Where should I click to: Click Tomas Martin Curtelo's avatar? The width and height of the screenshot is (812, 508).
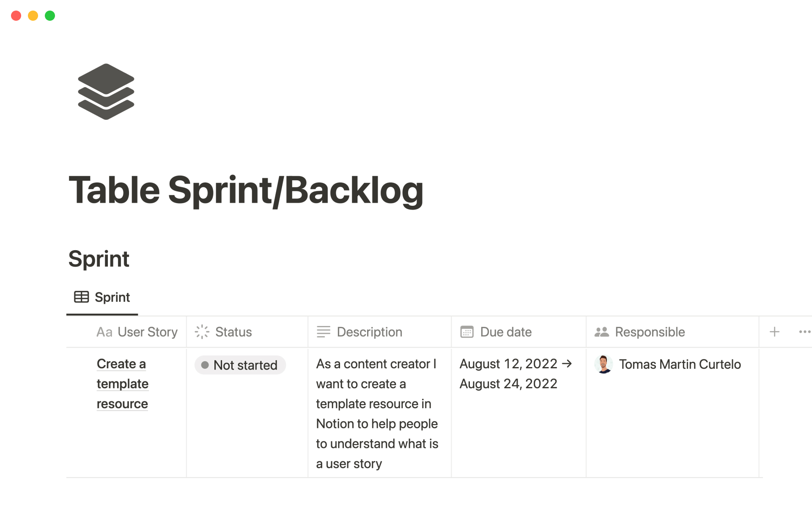[604, 364]
